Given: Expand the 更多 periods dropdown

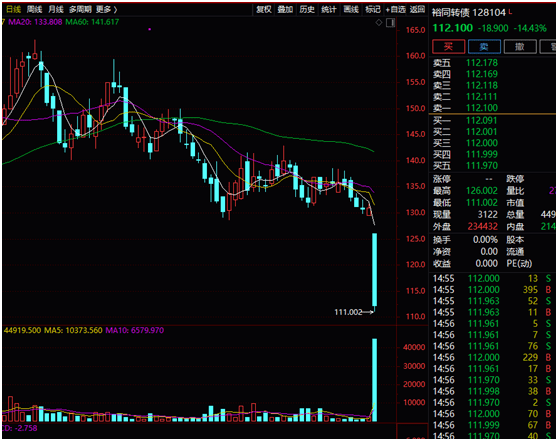Looking at the screenshot, I should 106,9.
